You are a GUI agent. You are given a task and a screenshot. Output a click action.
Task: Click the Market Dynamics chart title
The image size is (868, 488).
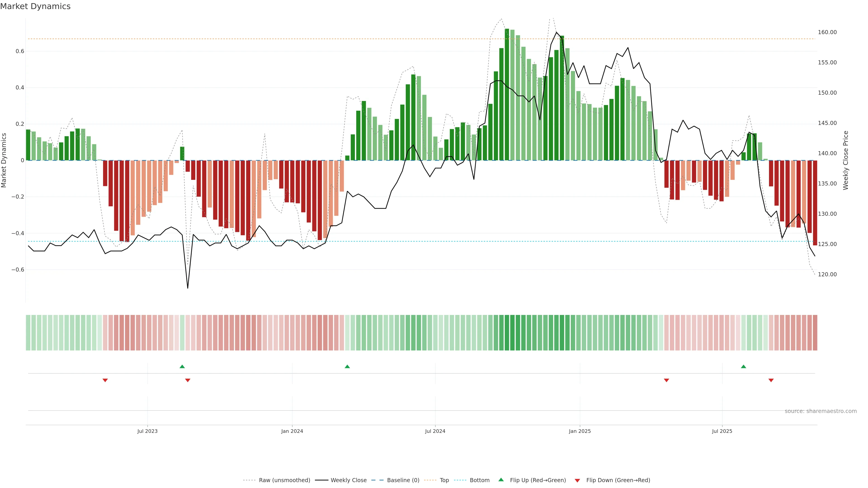35,6
